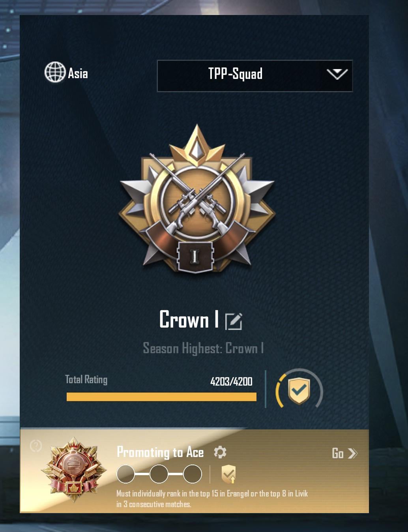
Task: Click the Go button
Action: 344,453
